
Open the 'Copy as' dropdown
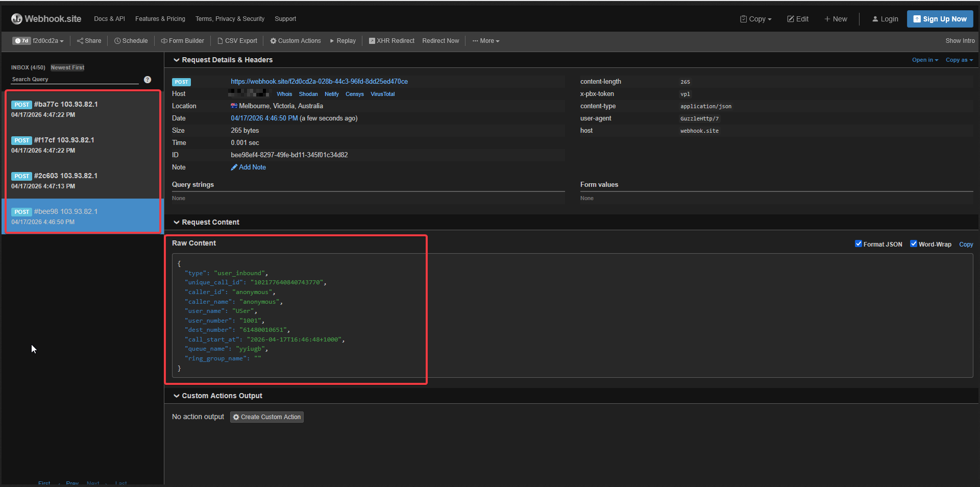tap(959, 60)
